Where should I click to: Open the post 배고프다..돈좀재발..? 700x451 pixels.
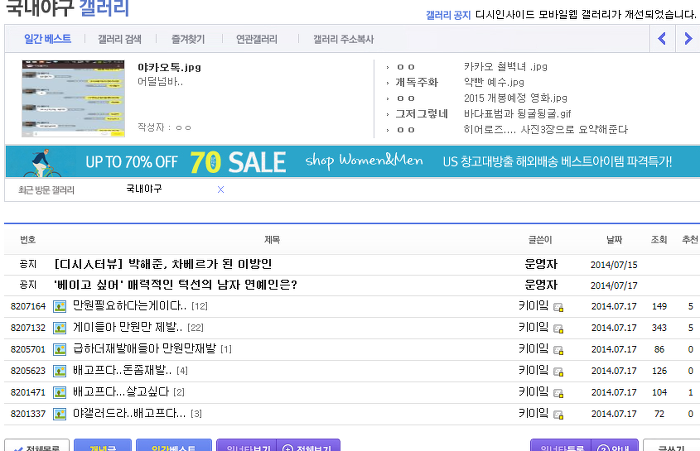(x=122, y=370)
